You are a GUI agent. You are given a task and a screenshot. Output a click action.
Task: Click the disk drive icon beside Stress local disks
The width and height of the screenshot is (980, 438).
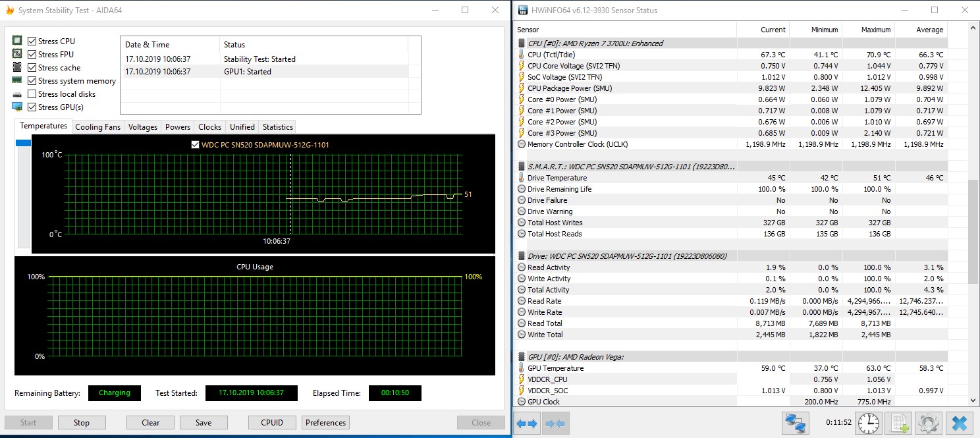coord(17,94)
